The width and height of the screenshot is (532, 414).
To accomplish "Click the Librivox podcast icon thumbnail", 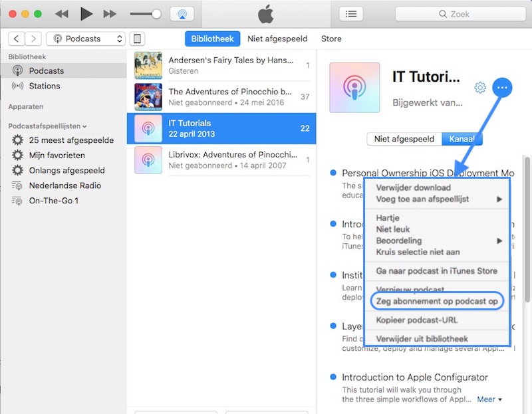I will (148, 159).
